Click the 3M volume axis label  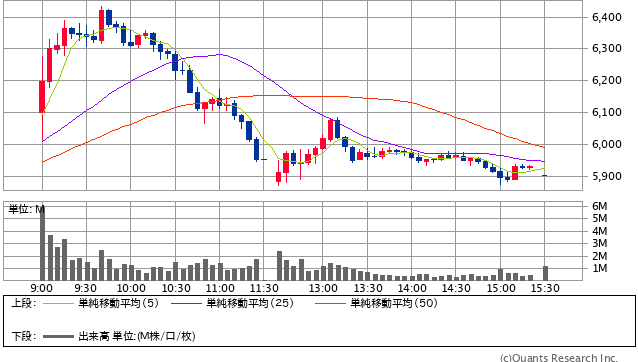(600, 243)
